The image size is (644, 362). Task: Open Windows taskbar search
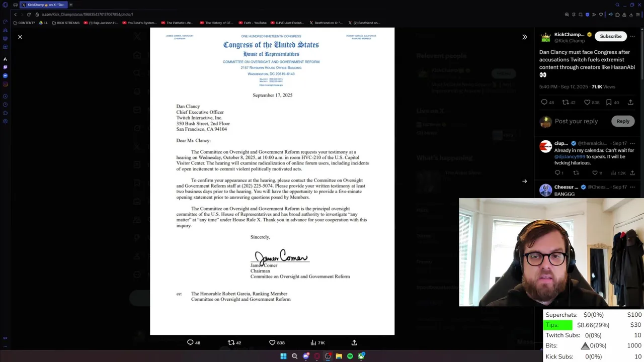point(294,356)
